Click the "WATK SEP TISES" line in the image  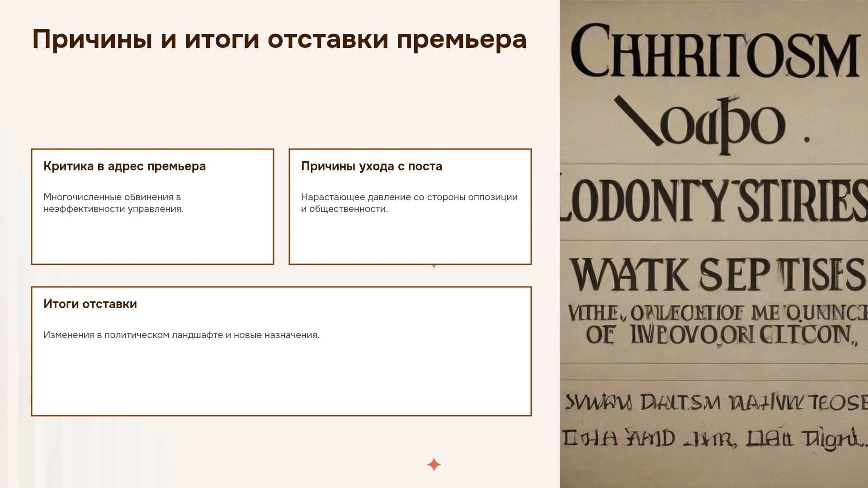pyautogui.click(x=717, y=275)
